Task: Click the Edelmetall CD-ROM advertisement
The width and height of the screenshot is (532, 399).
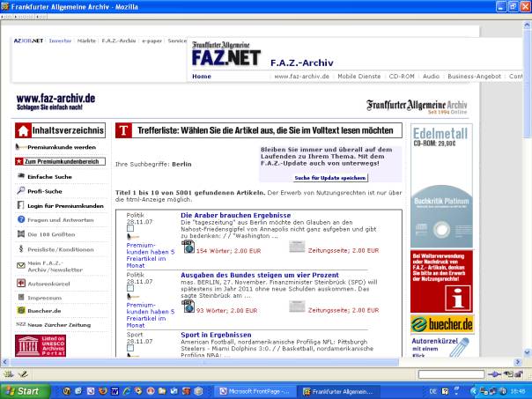Action: [x=441, y=186]
